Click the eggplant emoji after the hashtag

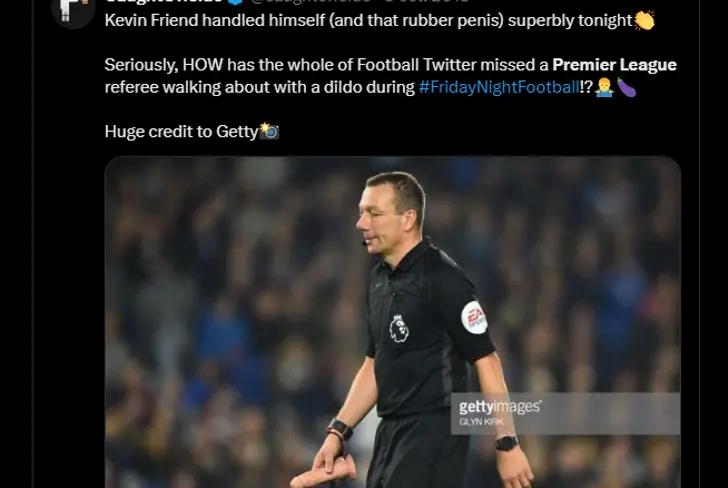tap(626, 87)
